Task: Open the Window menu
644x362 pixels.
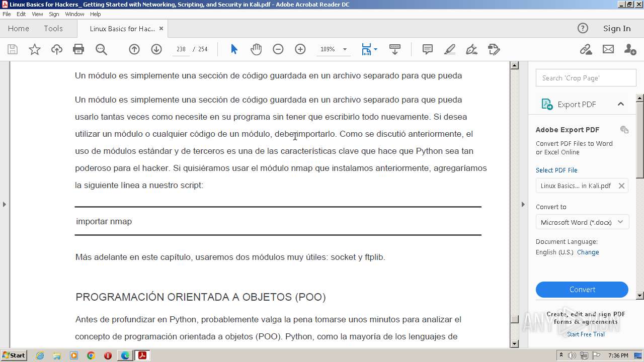Action: pos(74,14)
